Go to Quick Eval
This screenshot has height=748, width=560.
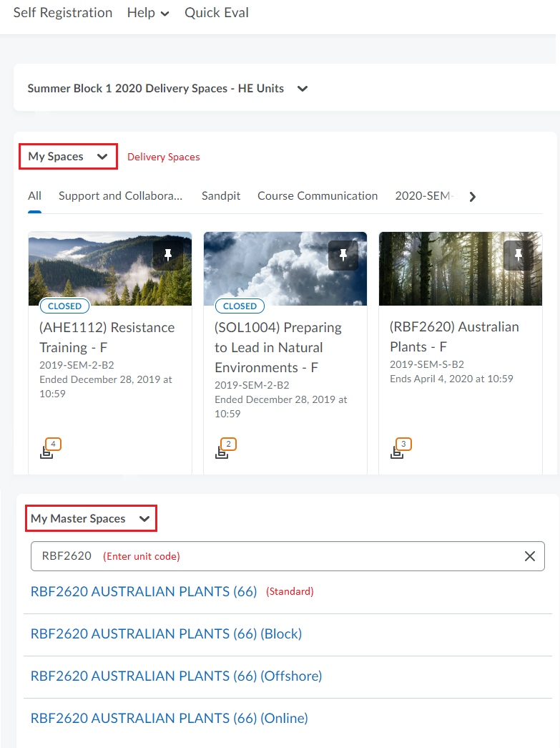pos(217,13)
